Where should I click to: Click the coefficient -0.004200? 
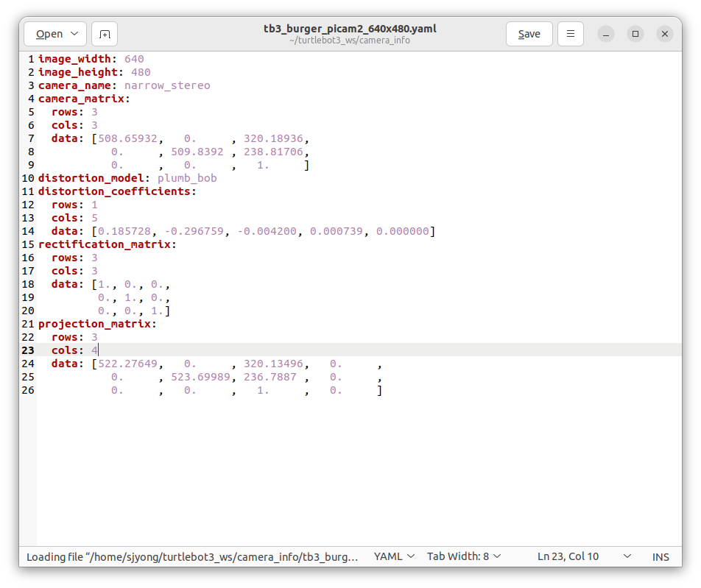267,231
